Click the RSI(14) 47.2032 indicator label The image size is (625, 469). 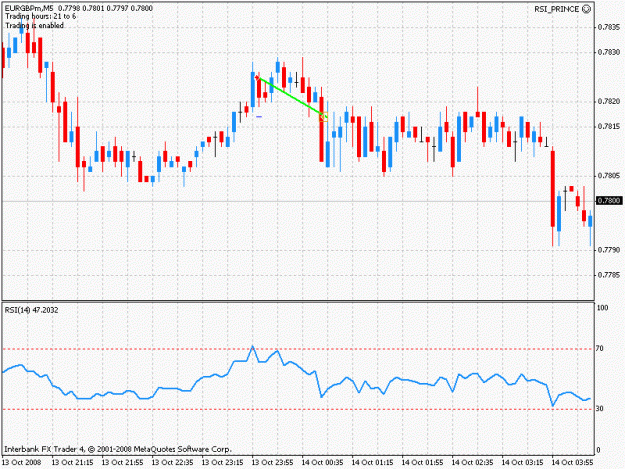pyautogui.click(x=31, y=310)
